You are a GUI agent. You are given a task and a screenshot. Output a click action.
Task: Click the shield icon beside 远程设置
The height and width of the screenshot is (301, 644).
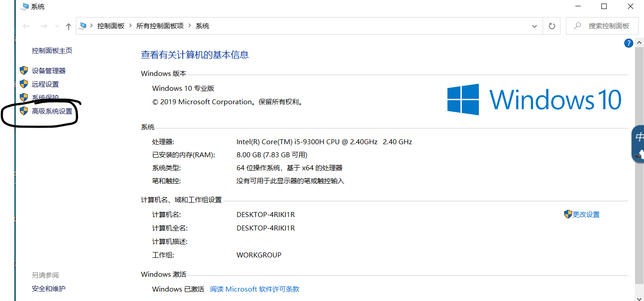tap(24, 84)
